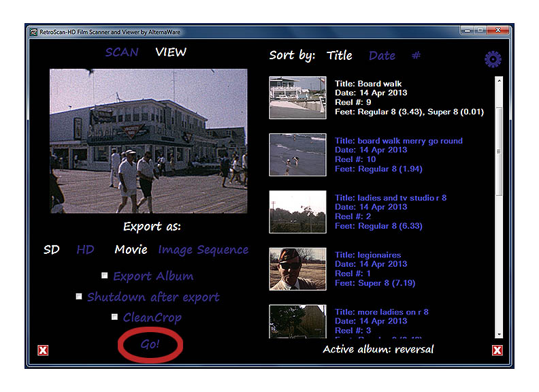Sort the album by Date
The width and height of the screenshot is (539, 392).
coord(382,56)
